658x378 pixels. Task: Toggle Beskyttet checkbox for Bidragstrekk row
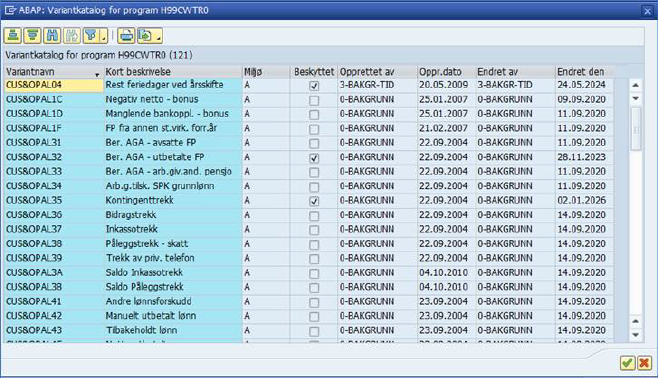point(314,216)
